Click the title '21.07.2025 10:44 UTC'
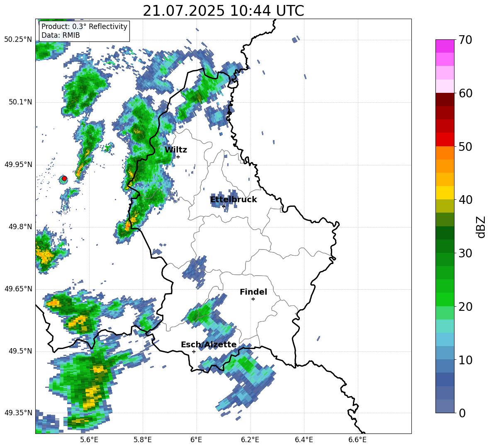 223,11
